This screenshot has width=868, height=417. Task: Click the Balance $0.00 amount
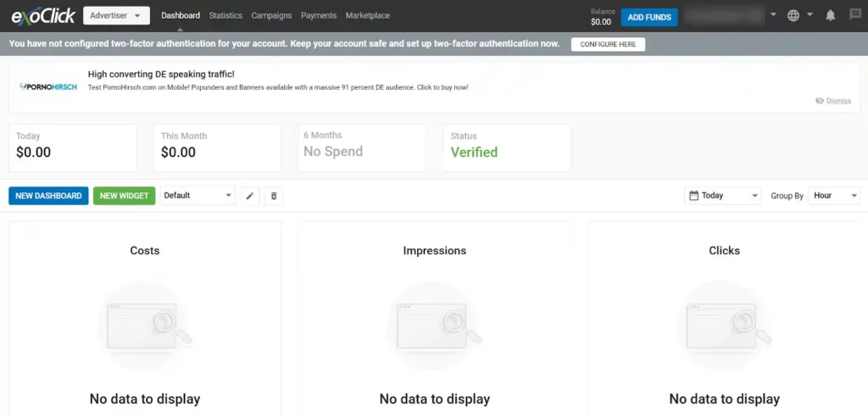[x=601, y=22]
